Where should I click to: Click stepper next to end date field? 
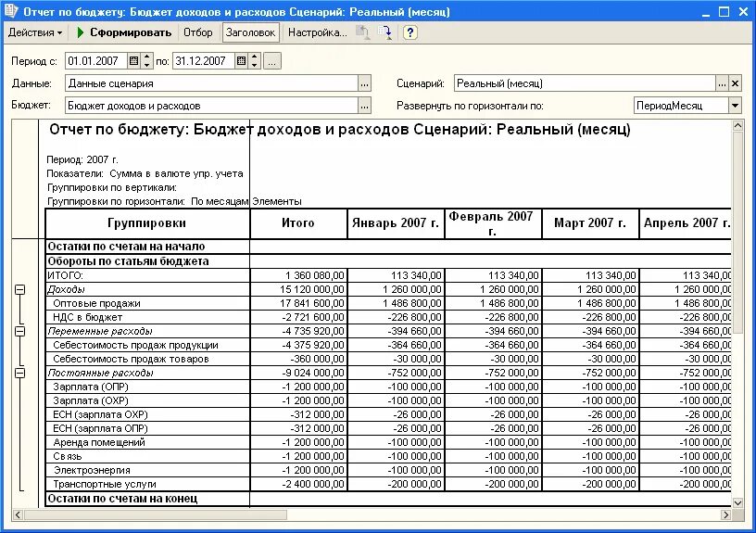click(255, 61)
